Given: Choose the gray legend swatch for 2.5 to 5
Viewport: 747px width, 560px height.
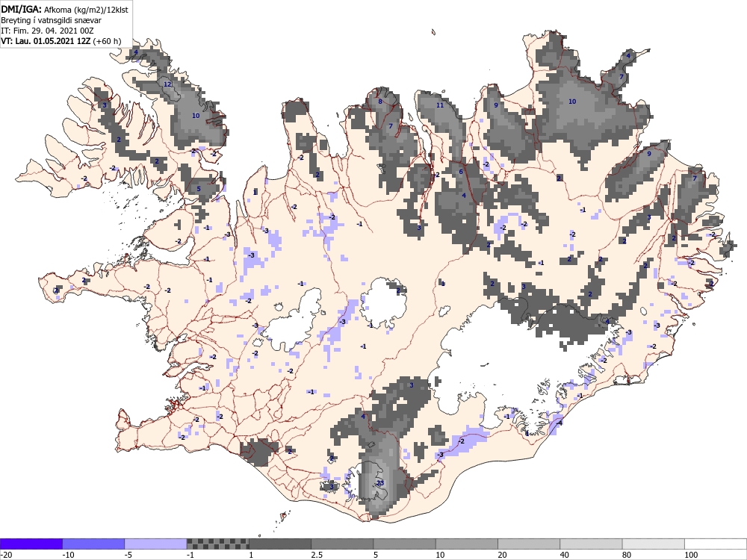Looking at the screenshot, I should point(343,544).
